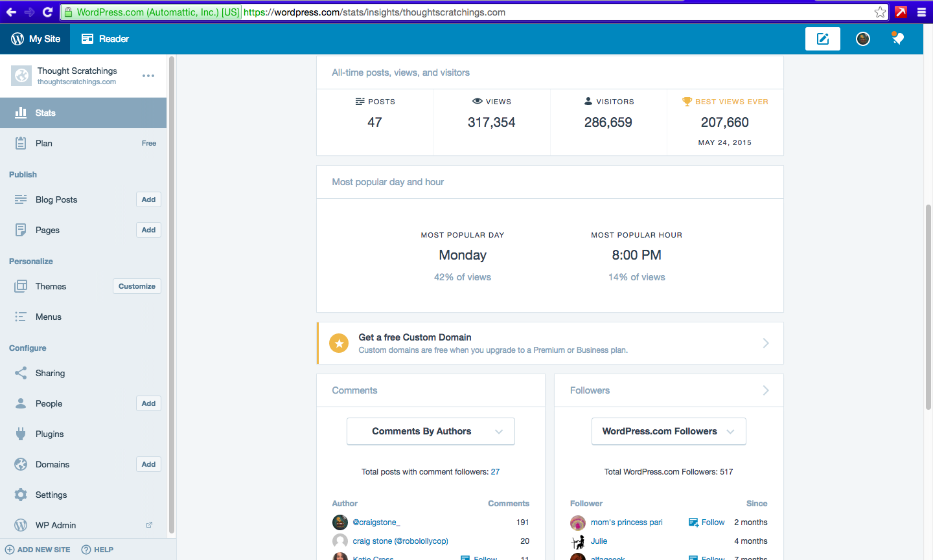The width and height of the screenshot is (933, 560).
Task: Open the notifications icon in masterbar
Action: point(897,39)
